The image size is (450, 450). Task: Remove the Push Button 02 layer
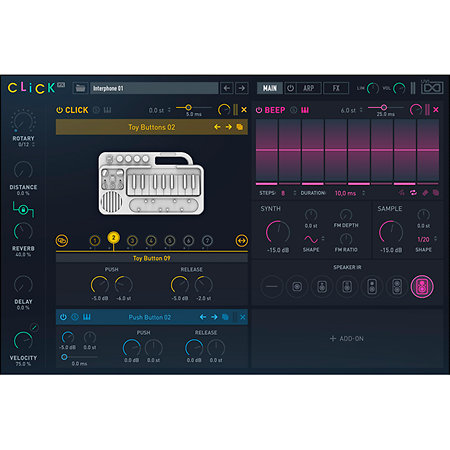coord(243,317)
